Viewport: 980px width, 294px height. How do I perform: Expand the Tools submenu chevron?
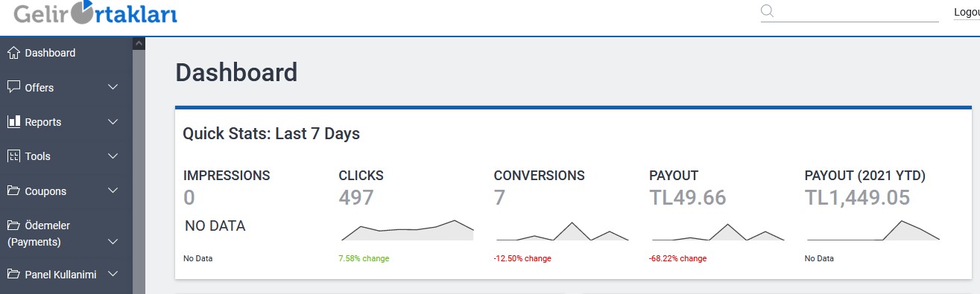[x=113, y=156]
